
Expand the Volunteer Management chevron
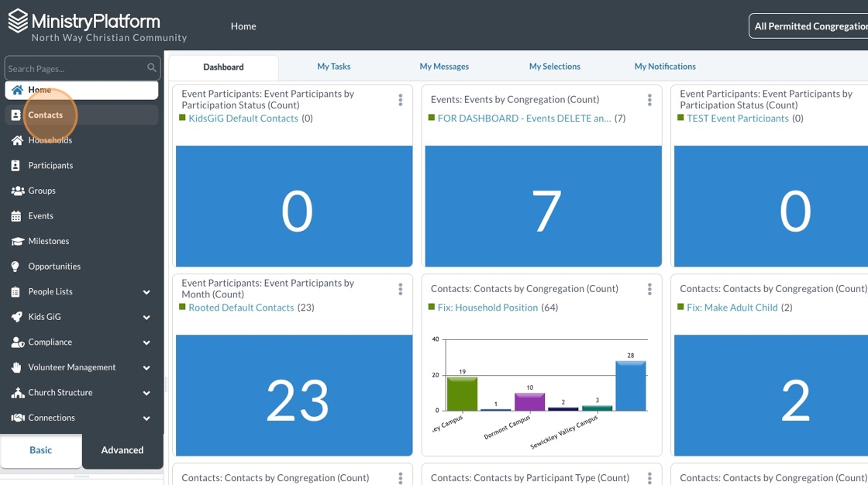(x=146, y=368)
